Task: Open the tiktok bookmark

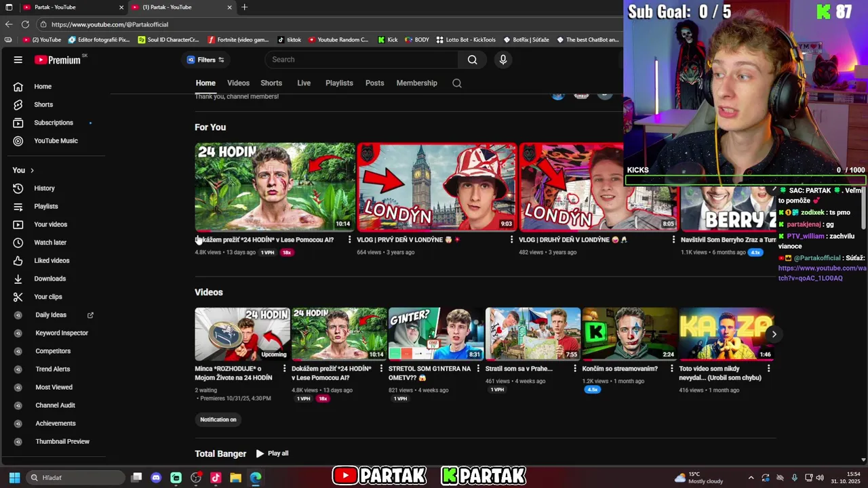Action: (289, 40)
